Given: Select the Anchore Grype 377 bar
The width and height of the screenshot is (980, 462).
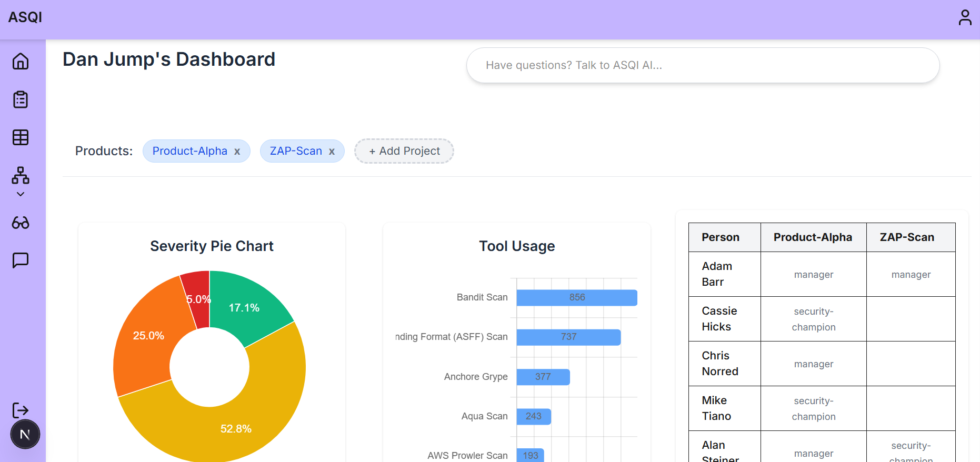Looking at the screenshot, I should (543, 377).
